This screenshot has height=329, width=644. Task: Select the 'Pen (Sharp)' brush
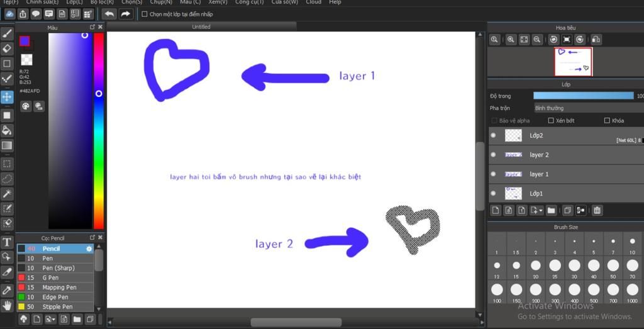[x=55, y=268]
